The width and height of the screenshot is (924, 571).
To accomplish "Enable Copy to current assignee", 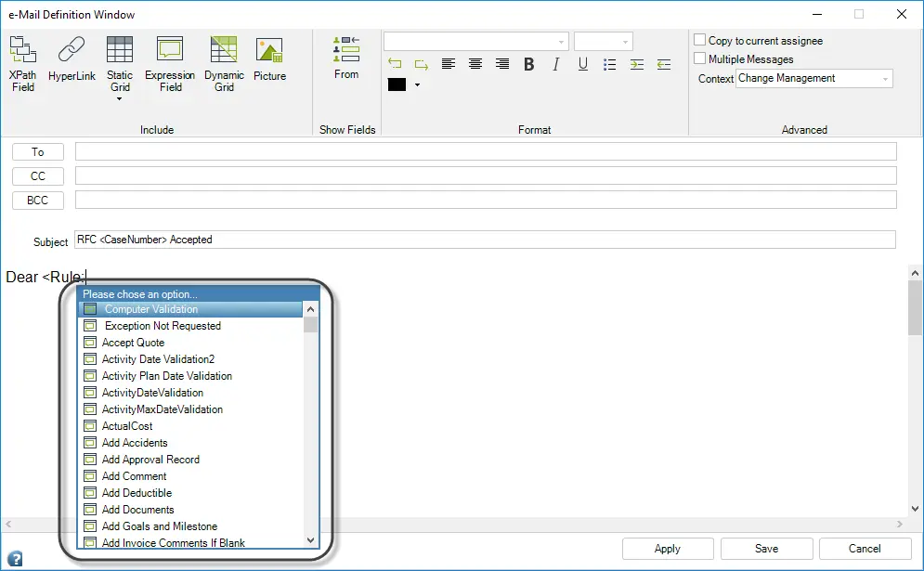I will 699,40.
